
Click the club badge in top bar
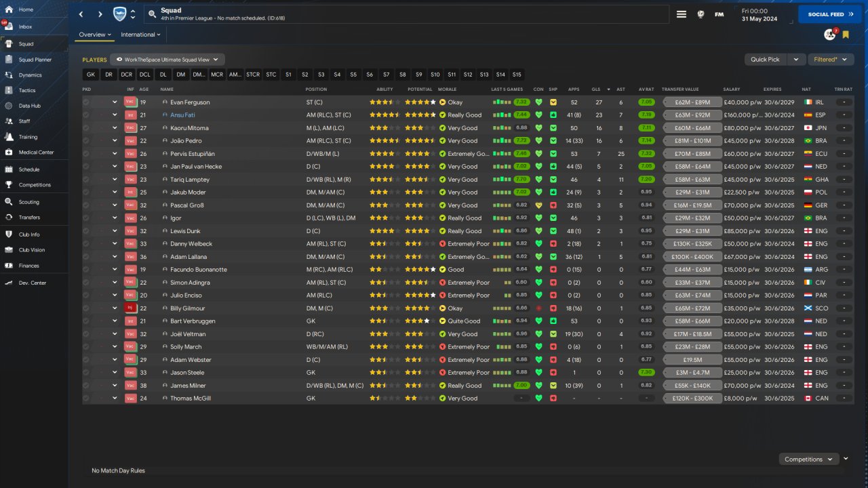tap(119, 14)
